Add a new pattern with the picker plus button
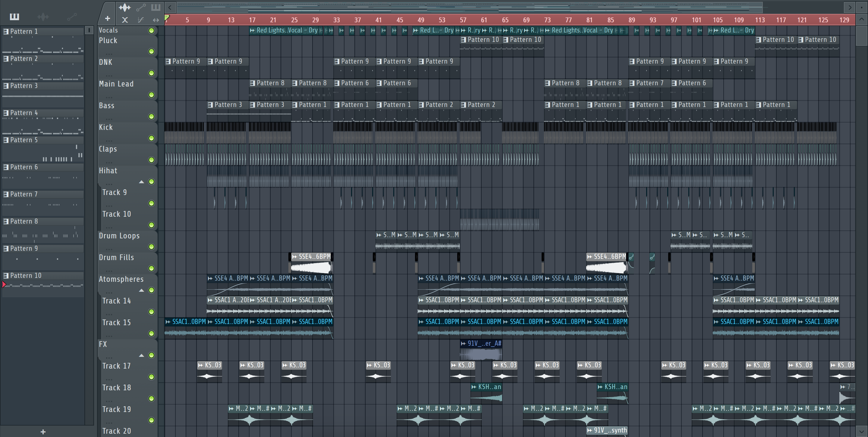 point(43,432)
